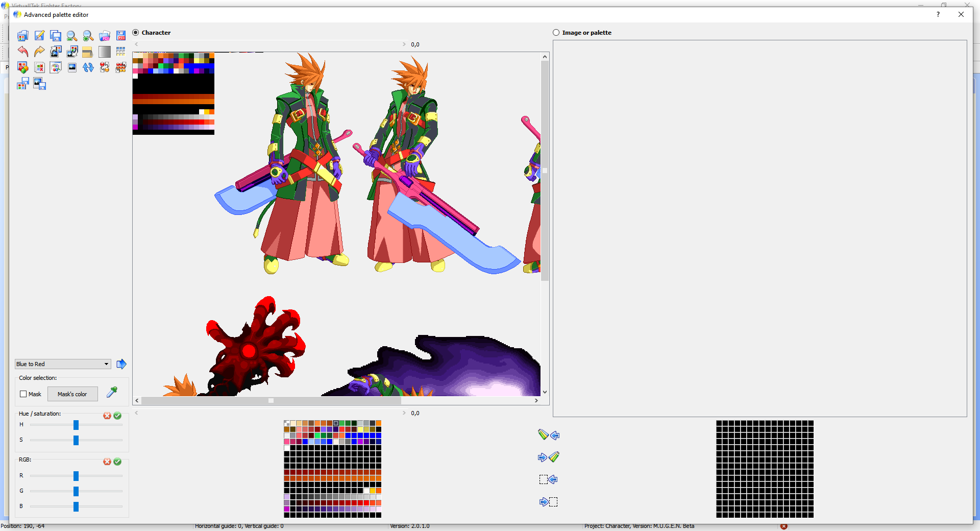Select the Character radio button

(136, 33)
